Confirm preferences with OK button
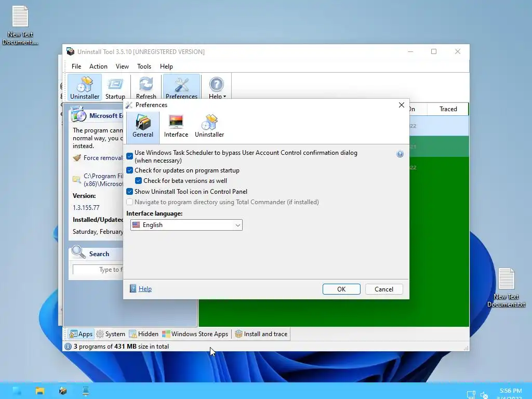Viewport: 532px width, 399px height. pyautogui.click(x=341, y=289)
